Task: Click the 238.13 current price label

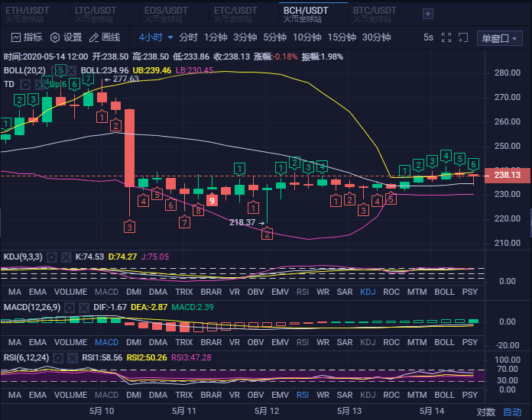Action: pos(508,174)
